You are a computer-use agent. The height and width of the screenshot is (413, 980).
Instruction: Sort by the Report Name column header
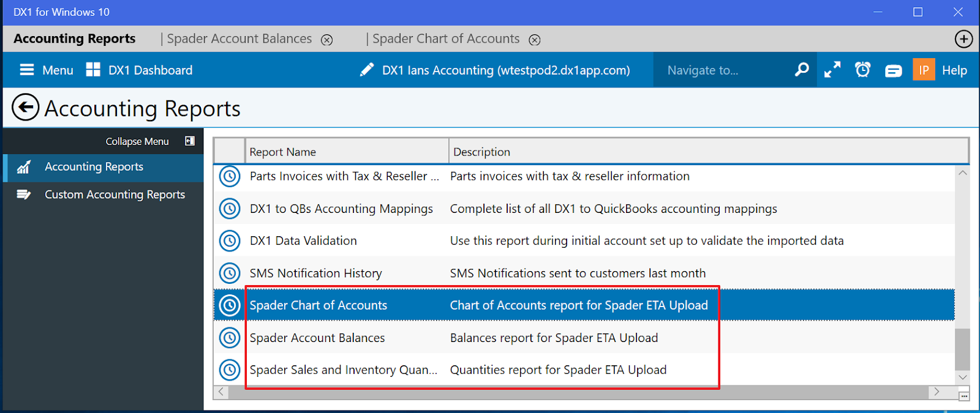347,152
